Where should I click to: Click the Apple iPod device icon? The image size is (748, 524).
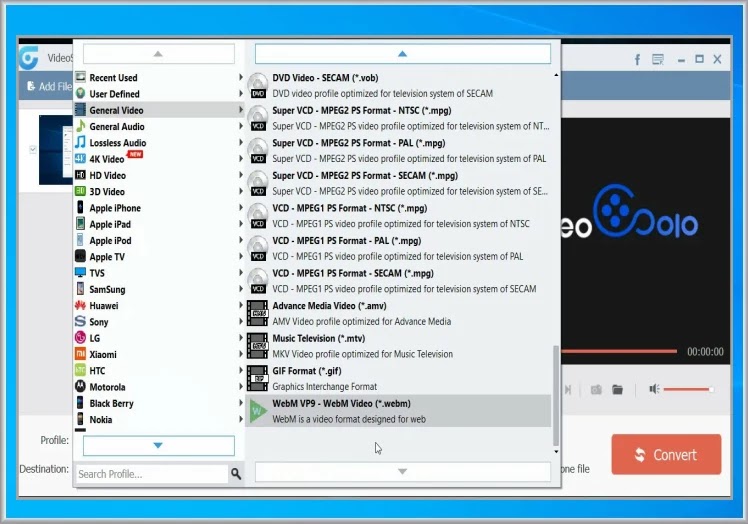(x=80, y=240)
